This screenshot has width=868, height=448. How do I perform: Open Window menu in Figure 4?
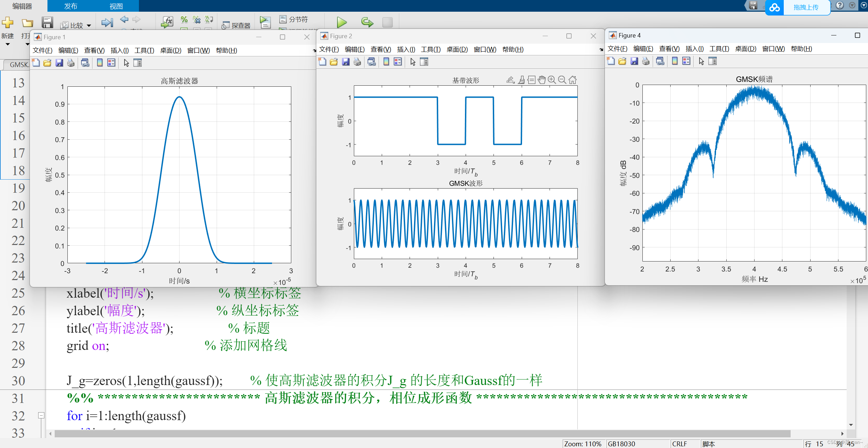tap(773, 49)
